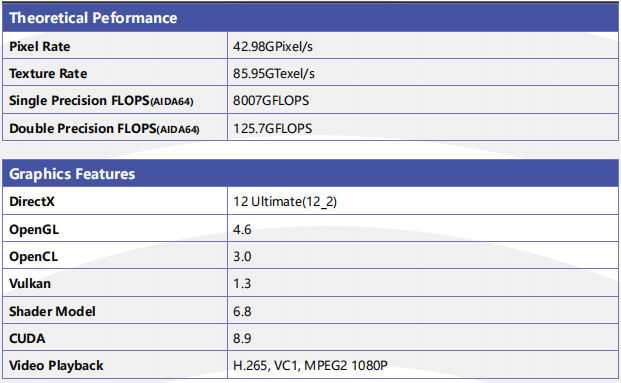
Task: Click the DirectX row label
Action: (x=32, y=201)
